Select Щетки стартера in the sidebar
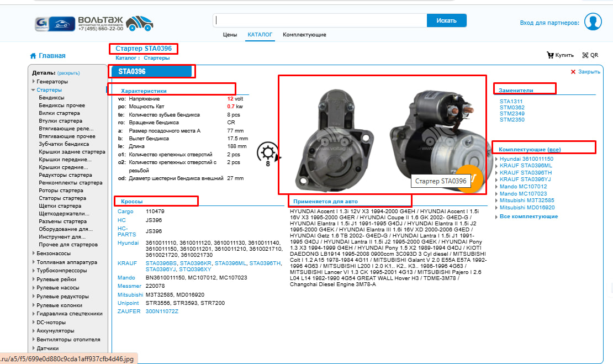This screenshot has width=613, height=364. pos(60,205)
